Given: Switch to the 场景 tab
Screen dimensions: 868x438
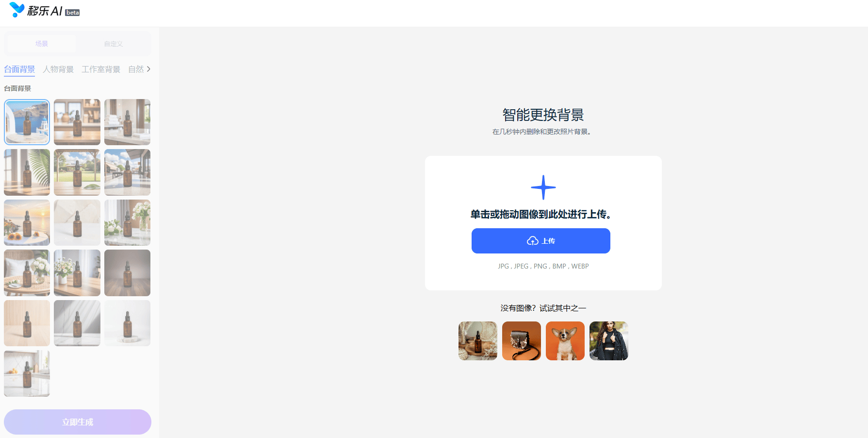Looking at the screenshot, I should [42, 44].
